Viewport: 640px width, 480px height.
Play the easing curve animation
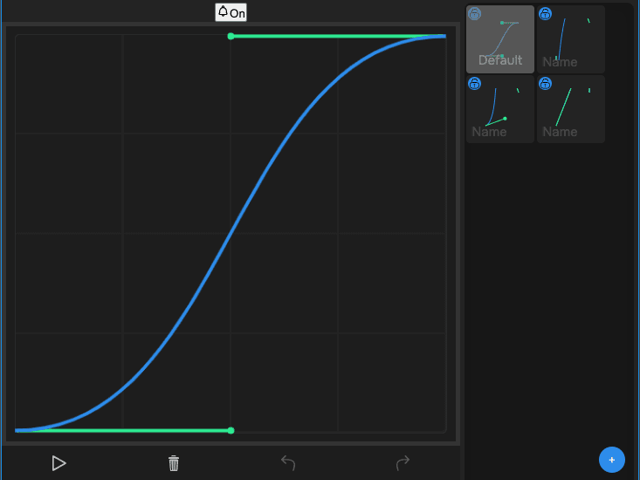tap(59, 463)
